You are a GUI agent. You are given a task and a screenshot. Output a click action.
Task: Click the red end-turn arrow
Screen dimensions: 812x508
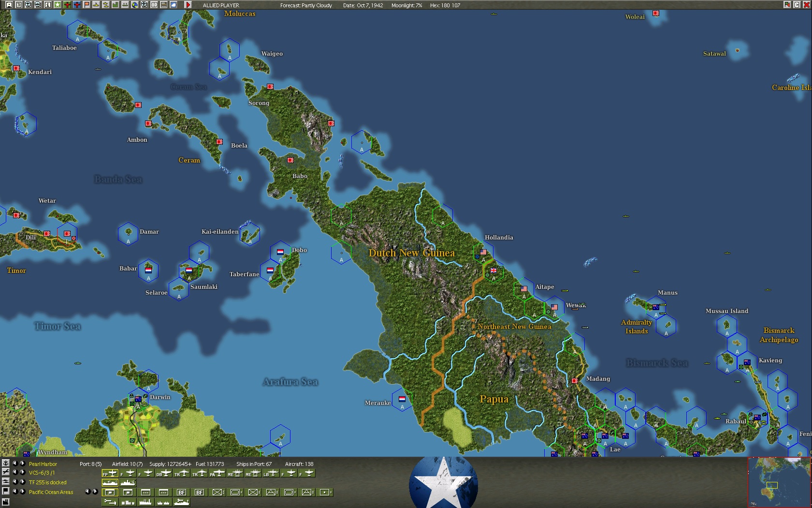188,5
